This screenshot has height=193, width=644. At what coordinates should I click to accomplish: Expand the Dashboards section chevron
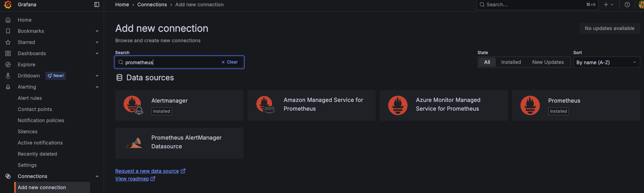(x=97, y=53)
